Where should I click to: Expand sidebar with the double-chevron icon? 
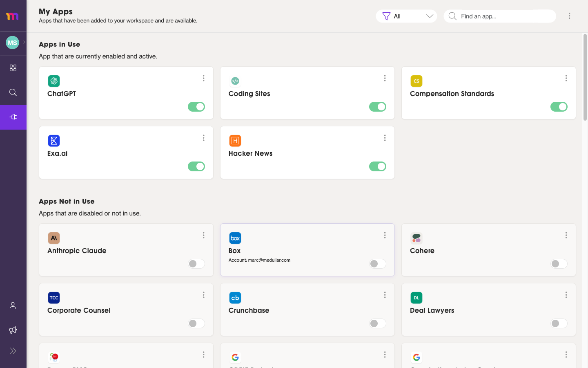[13, 351]
